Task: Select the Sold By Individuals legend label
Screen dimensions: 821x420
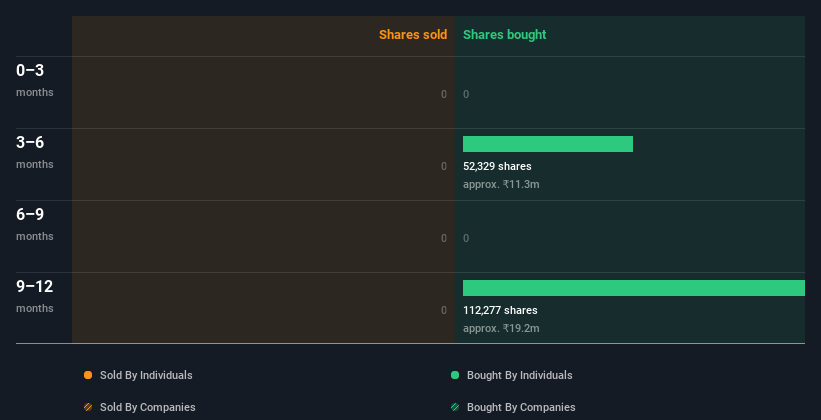Action: pyautogui.click(x=146, y=375)
